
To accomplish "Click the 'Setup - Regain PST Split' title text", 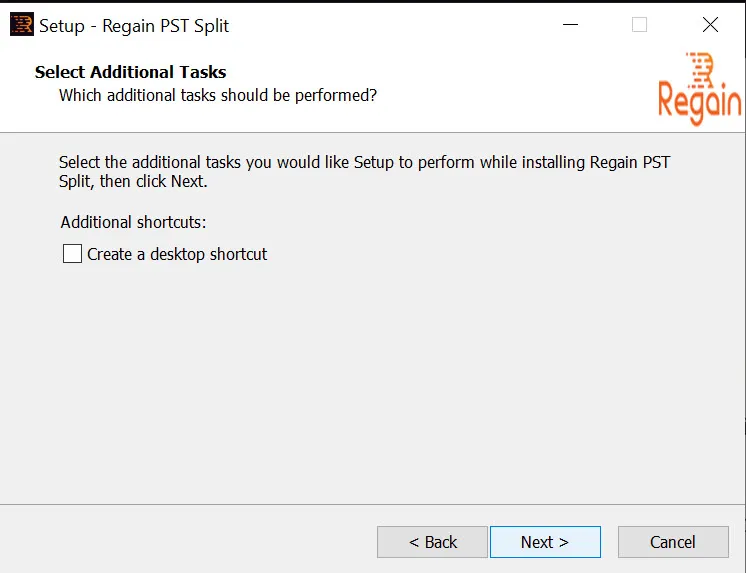I will 134,26.
